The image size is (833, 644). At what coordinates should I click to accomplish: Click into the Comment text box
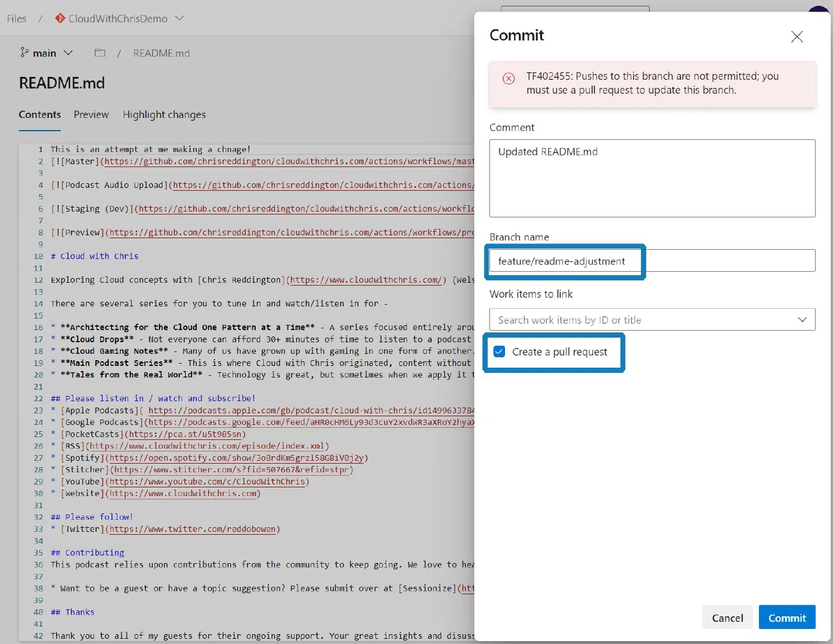[652, 178]
